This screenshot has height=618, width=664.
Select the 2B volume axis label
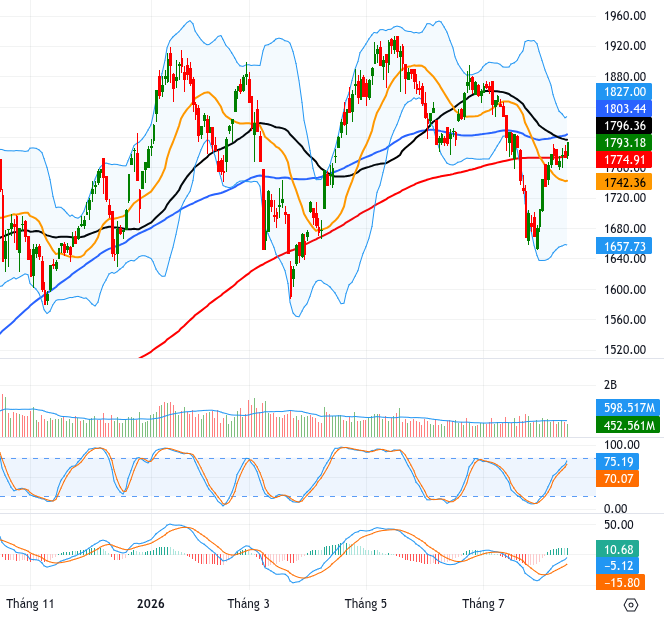(x=610, y=385)
